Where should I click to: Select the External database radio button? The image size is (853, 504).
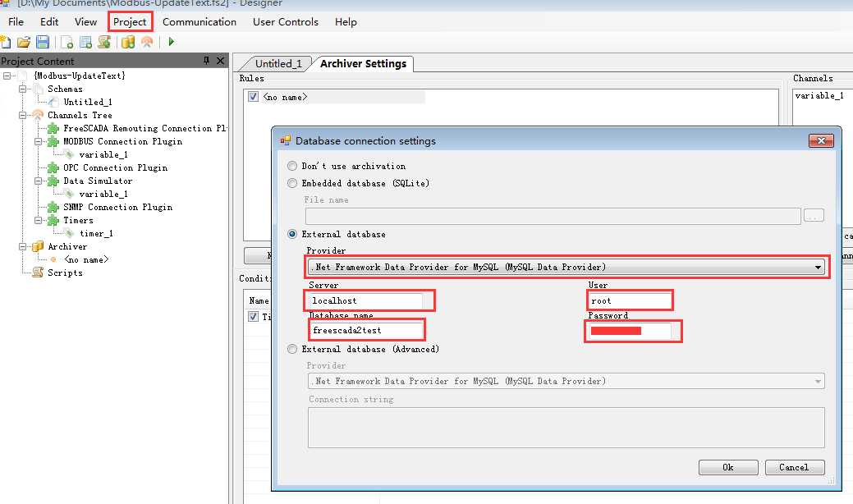click(x=292, y=234)
